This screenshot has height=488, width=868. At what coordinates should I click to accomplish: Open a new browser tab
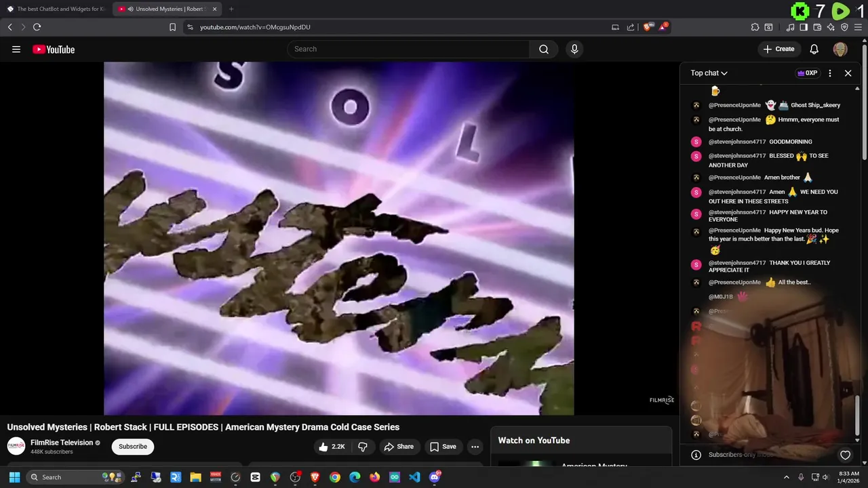[x=231, y=9]
